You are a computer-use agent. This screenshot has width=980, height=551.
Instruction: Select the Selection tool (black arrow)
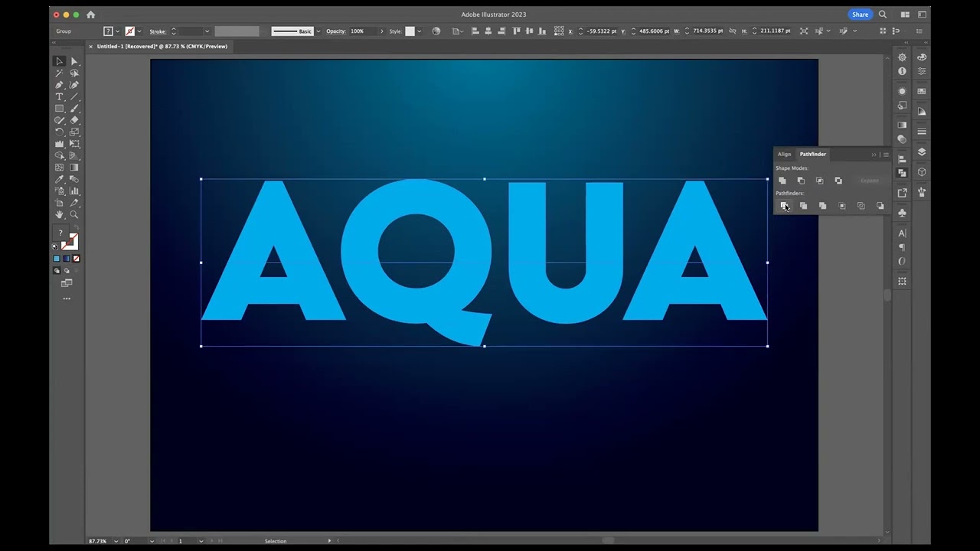point(59,61)
